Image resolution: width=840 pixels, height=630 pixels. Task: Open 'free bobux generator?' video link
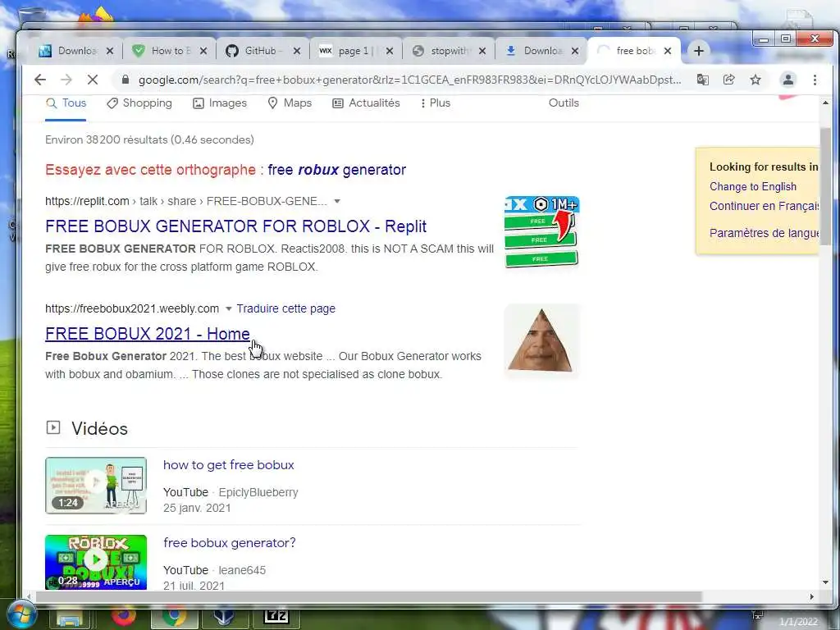(x=230, y=543)
